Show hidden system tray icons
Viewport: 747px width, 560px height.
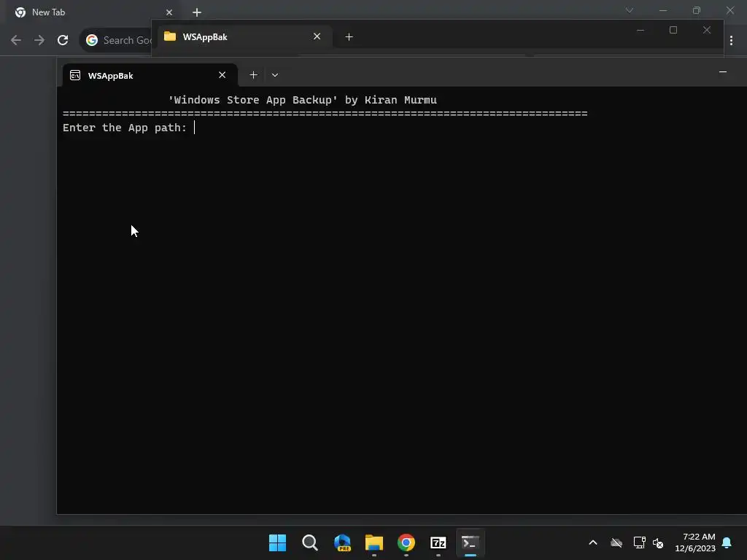[593, 542]
